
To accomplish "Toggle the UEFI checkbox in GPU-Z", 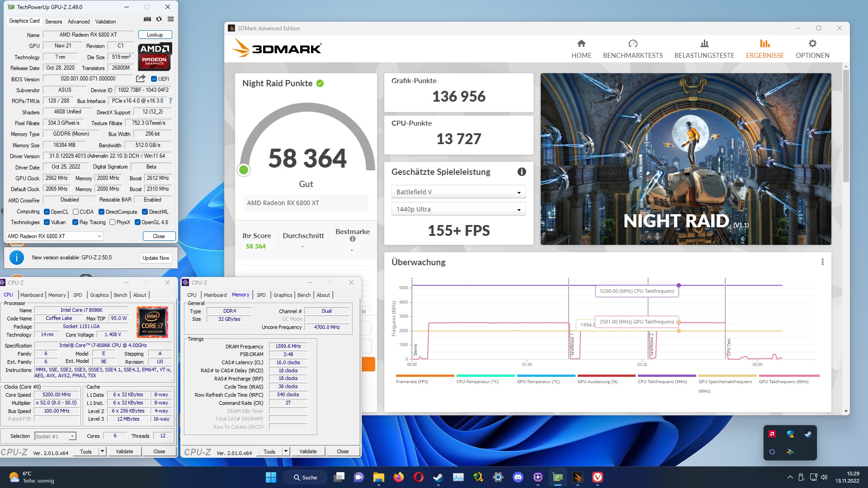I will [154, 79].
